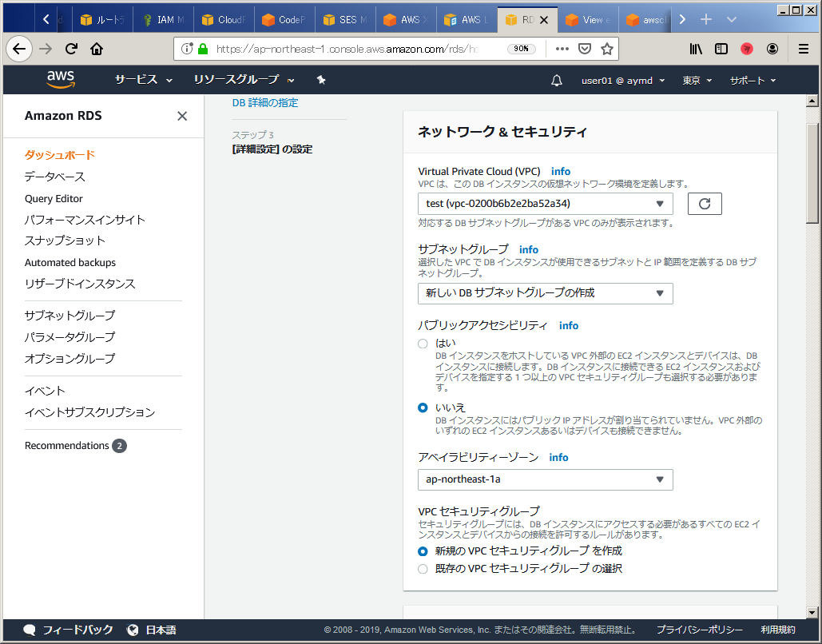
Task: Open the サブネットグループ dropdown
Action: [x=545, y=293]
